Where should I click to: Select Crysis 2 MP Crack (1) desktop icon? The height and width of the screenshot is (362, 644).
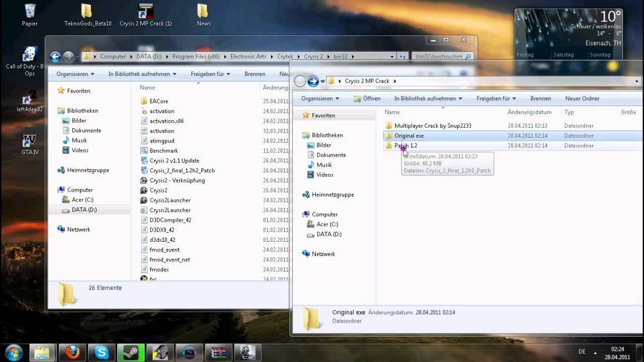pos(145,15)
